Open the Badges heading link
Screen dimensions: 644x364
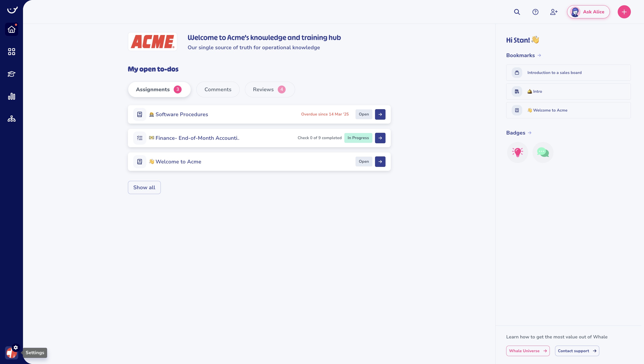515,133
